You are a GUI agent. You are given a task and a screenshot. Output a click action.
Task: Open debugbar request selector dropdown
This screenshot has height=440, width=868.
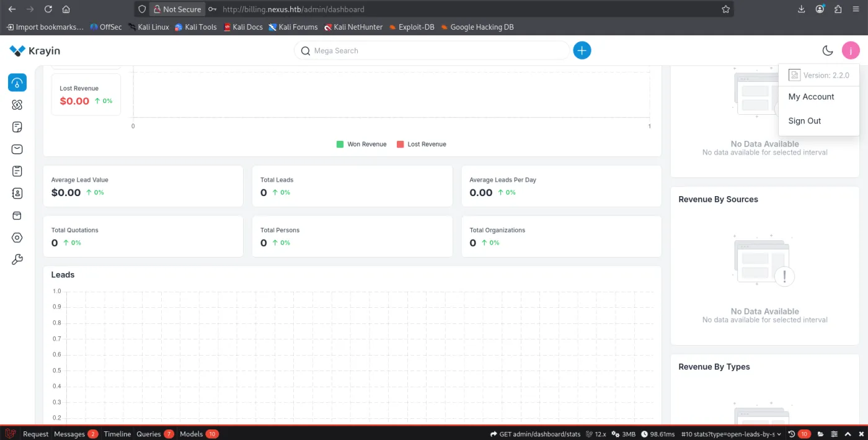[x=732, y=434]
